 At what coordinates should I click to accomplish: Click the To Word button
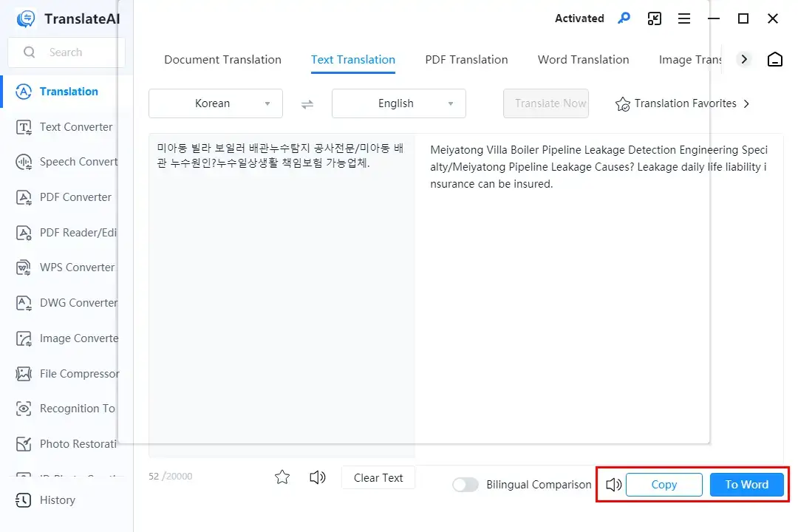[746, 485]
